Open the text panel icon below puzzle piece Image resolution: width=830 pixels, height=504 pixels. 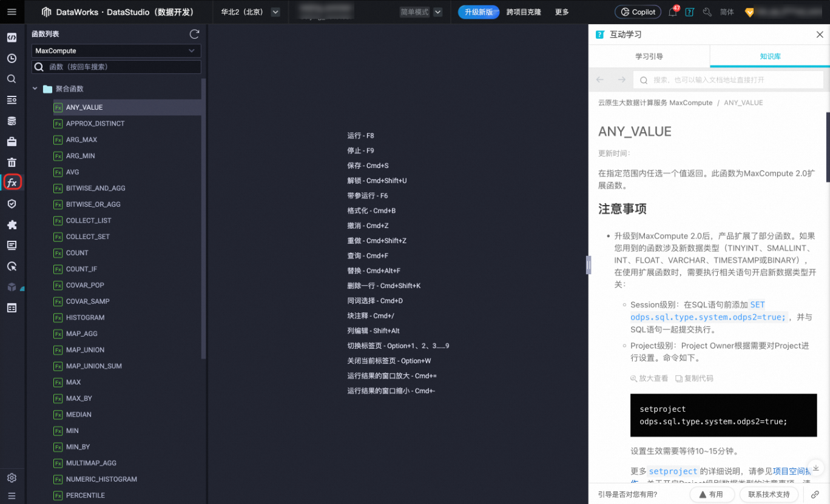click(x=12, y=245)
